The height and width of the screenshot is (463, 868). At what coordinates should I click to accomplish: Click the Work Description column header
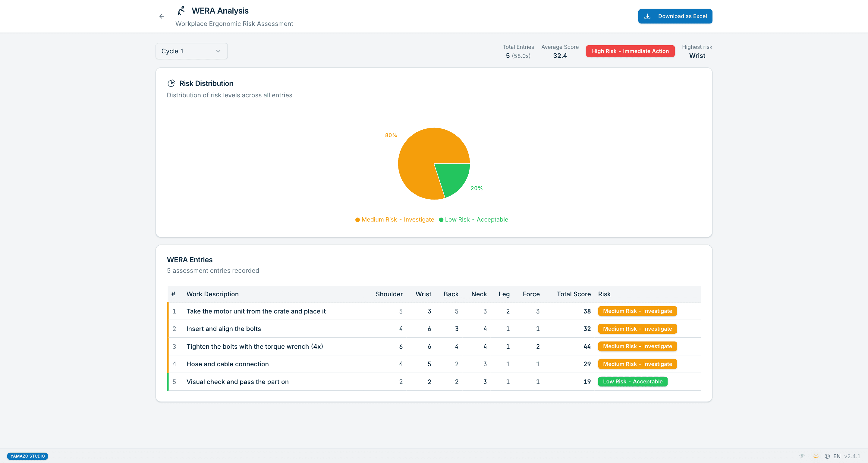tap(212, 294)
